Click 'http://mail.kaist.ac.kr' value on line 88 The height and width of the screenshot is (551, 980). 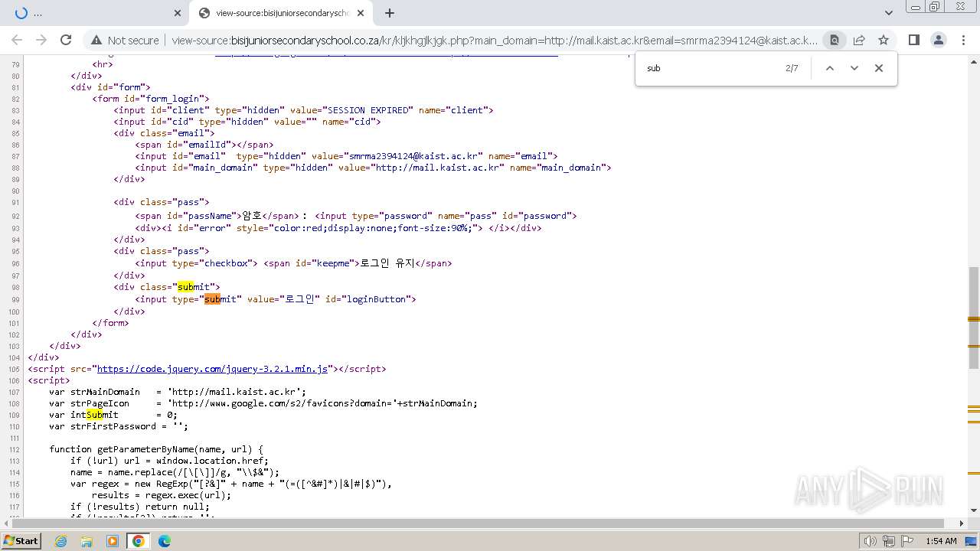tap(438, 168)
